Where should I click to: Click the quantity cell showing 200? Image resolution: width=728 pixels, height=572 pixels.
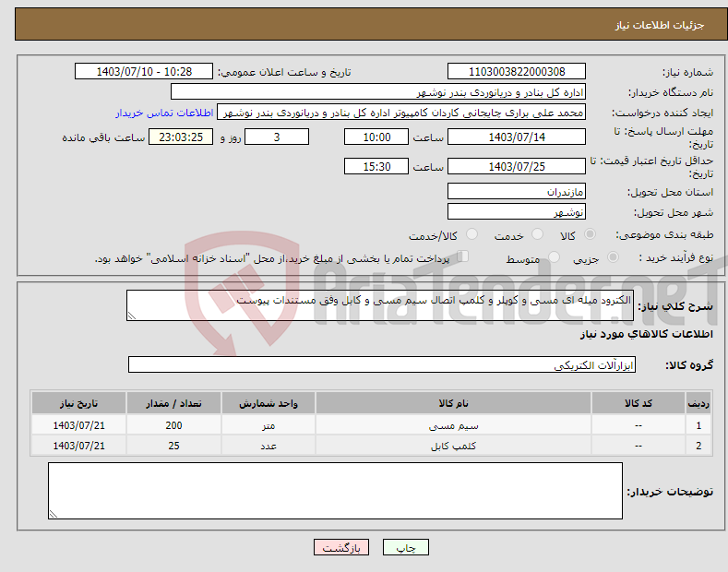point(173,425)
